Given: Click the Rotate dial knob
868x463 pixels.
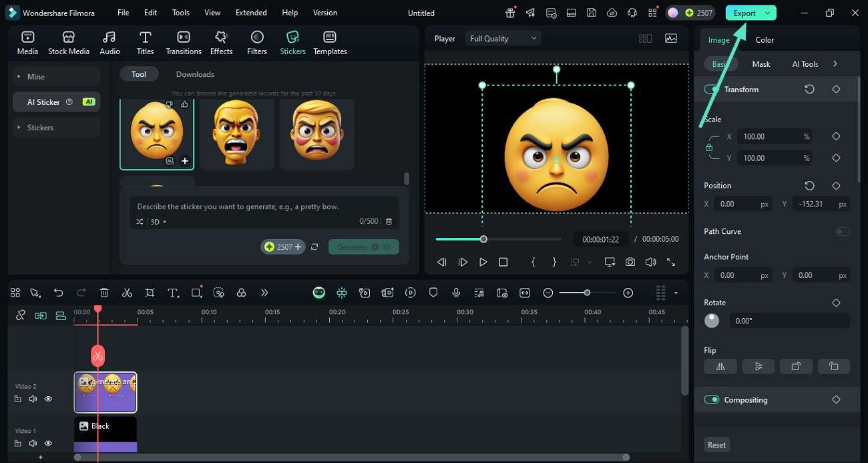Looking at the screenshot, I should coord(712,321).
